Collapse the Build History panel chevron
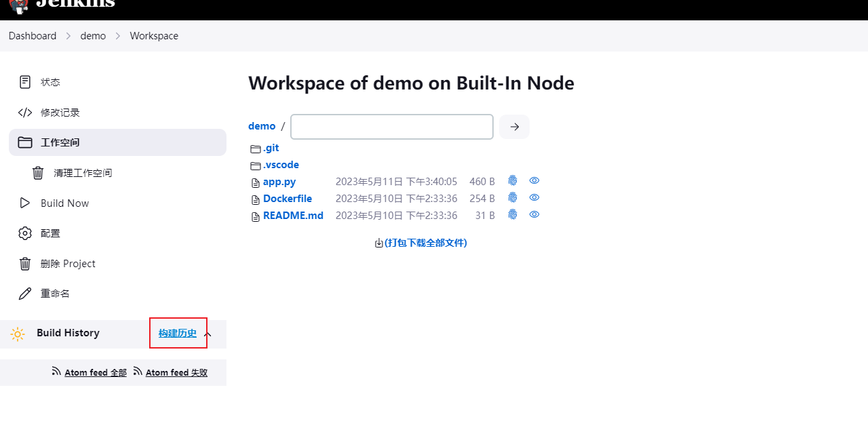The height and width of the screenshot is (436, 868). pyautogui.click(x=208, y=334)
